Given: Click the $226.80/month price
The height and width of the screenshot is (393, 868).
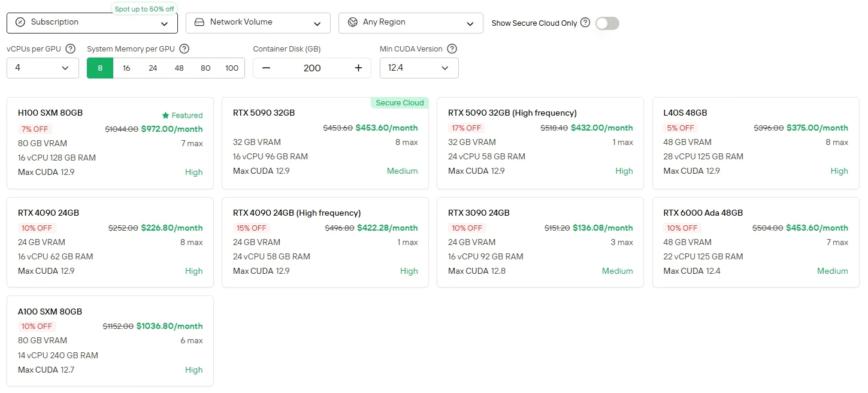Looking at the screenshot, I should tap(172, 228).
